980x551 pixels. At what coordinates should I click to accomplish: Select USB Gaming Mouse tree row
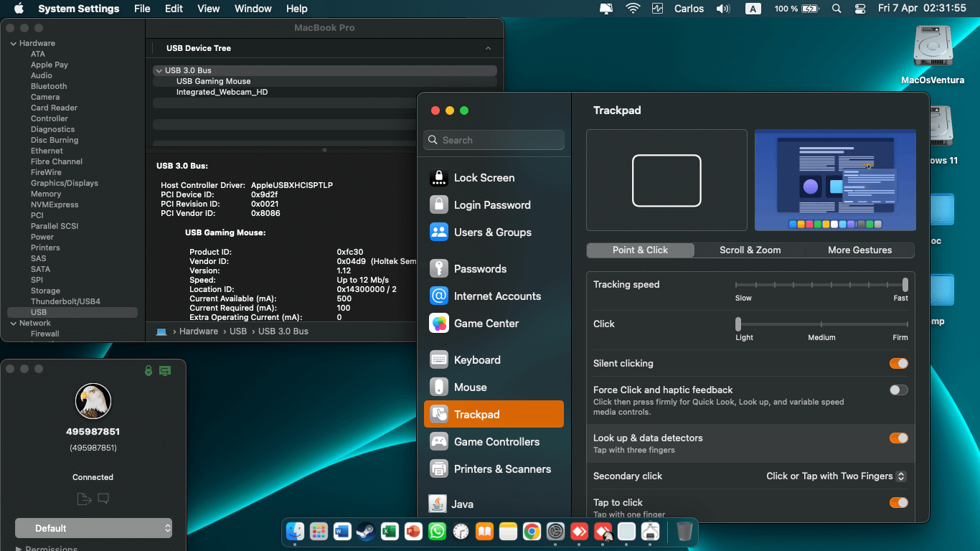coord(325,82)
